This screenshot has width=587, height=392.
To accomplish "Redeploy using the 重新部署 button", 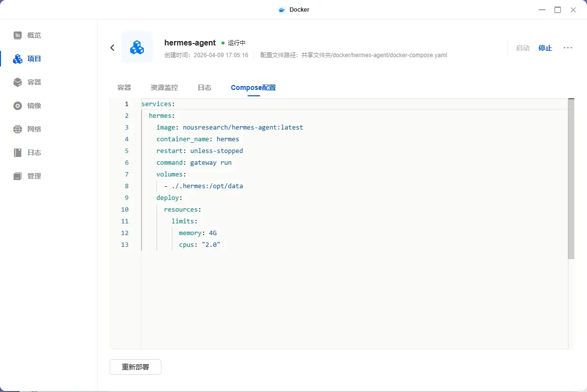I will coord(135,367).
